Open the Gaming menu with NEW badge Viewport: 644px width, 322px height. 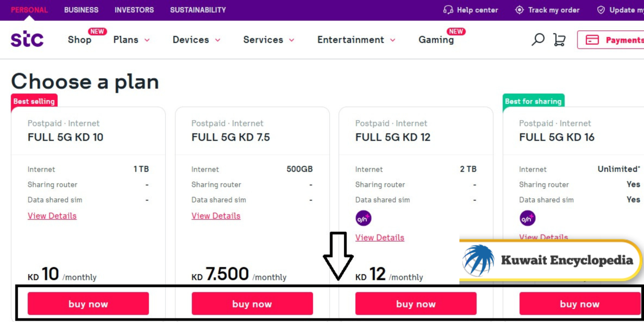(436, 40)
